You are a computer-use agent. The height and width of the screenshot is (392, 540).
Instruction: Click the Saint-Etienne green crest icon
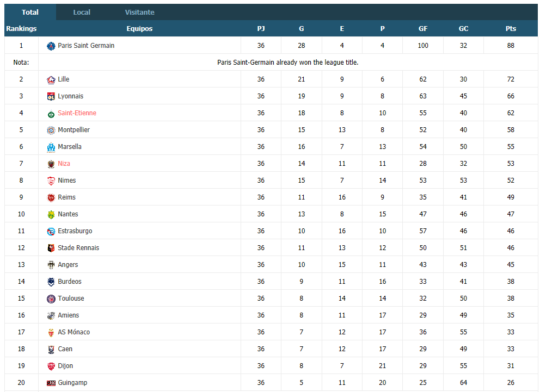point(51,113)
